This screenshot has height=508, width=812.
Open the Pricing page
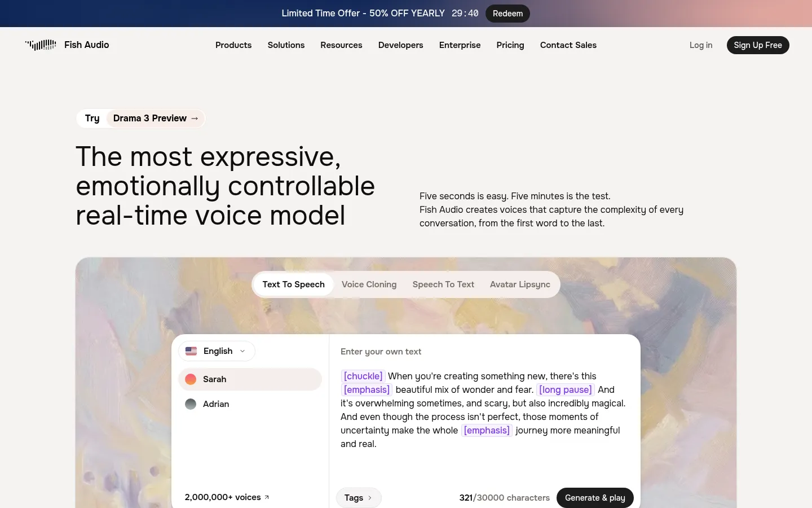510,45
